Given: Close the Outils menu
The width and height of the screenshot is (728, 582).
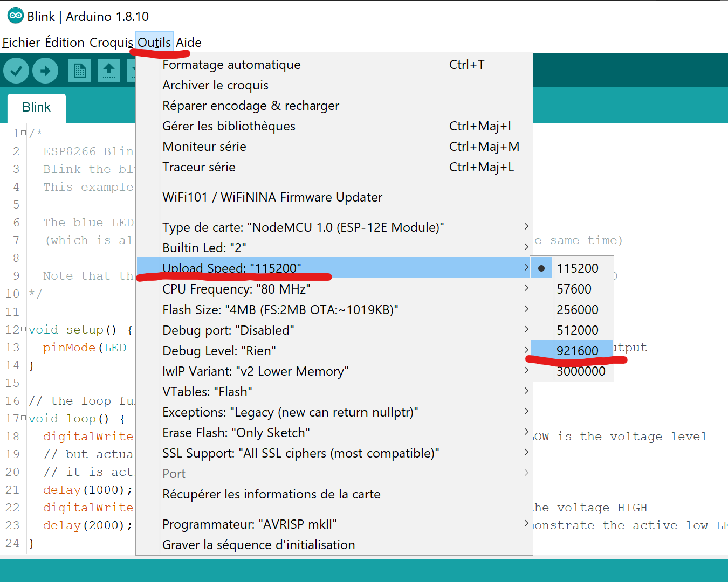Looking at the screenshot, I should pyautogui.click(x=154, y=42).
